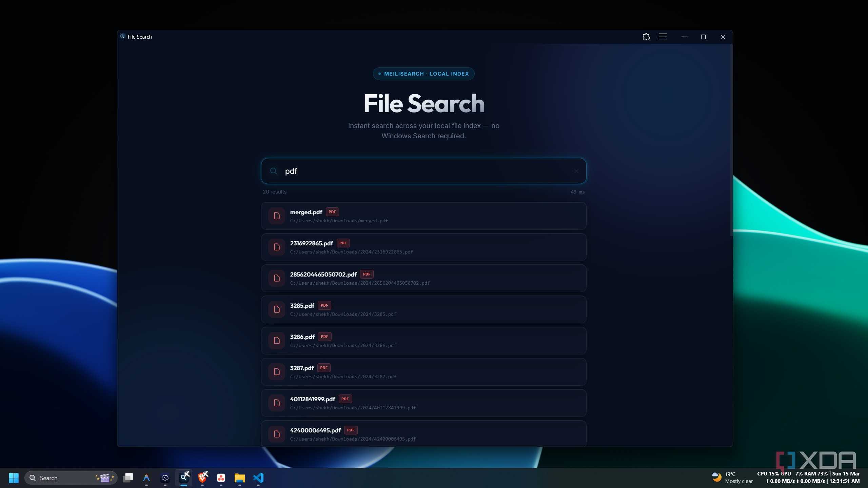
Task: Clear the search query with X icon
Action: [x=576, y=171]
